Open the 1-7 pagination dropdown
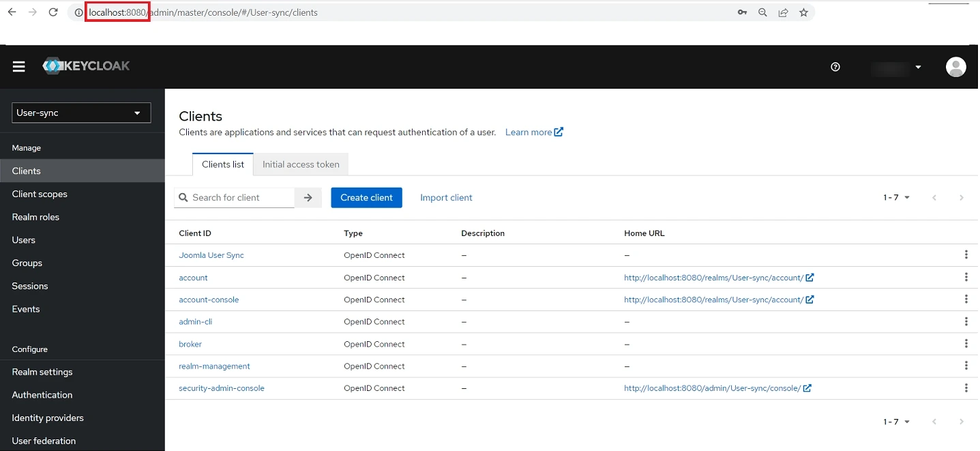The height and width of the screenshot is (451, 980). point(895,197)
